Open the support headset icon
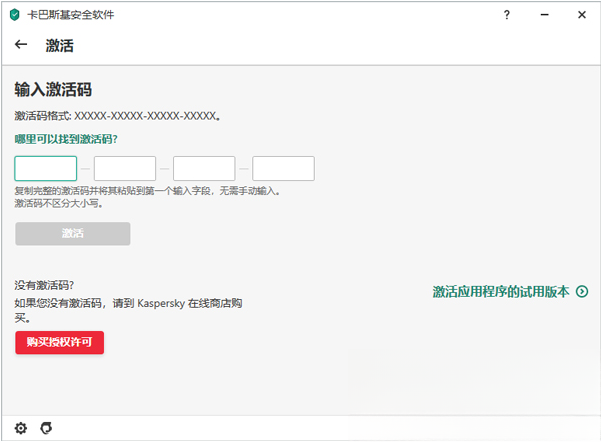The height and width of the screenshot is (442, 601). coord(46,428)
